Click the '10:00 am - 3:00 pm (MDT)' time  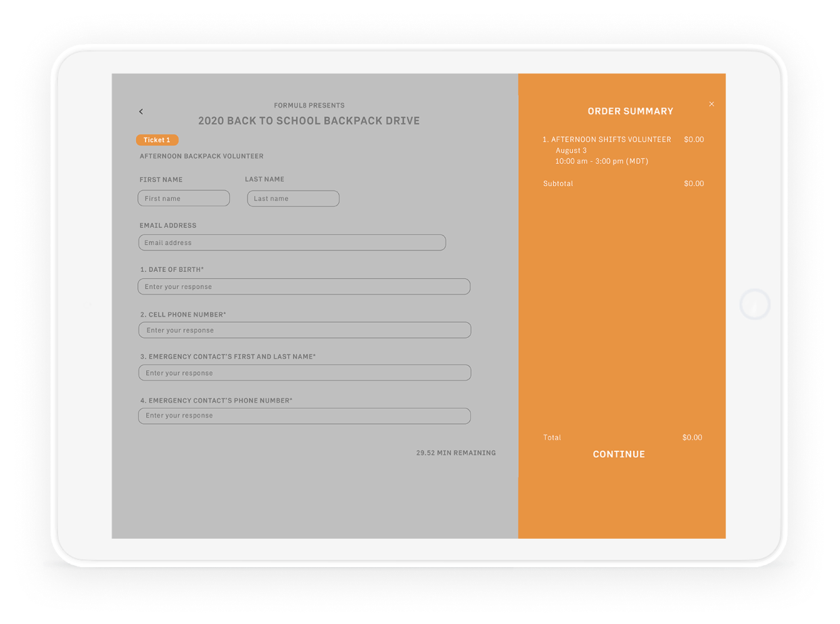click(x=602, y=161)
